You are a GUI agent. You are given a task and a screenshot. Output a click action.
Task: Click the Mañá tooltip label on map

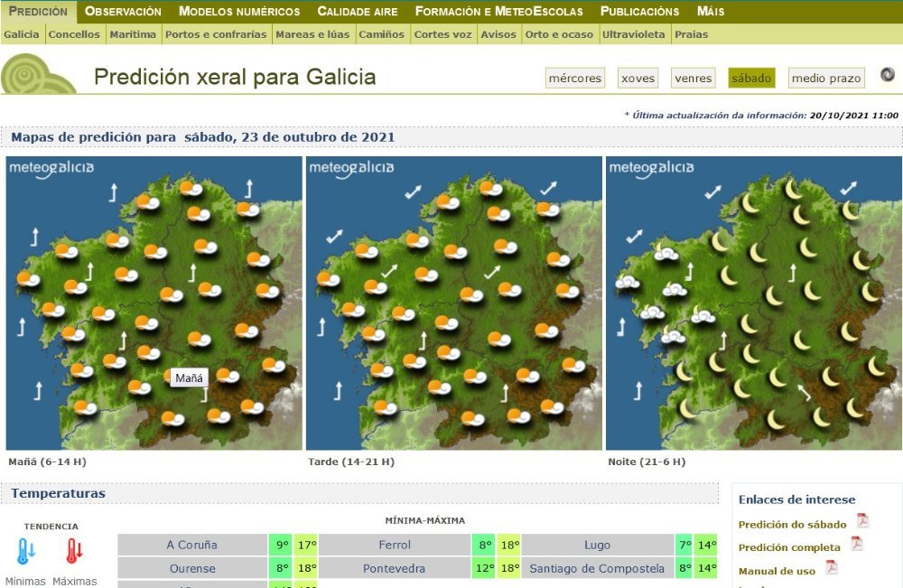click(189, 378)
